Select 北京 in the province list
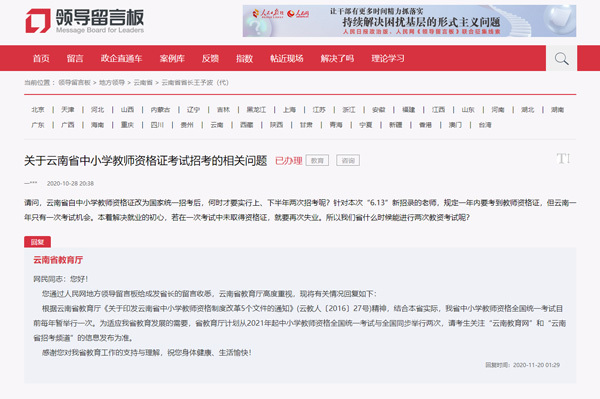The height and width of the screenshot is (399, 600). (x=38, y=110)
